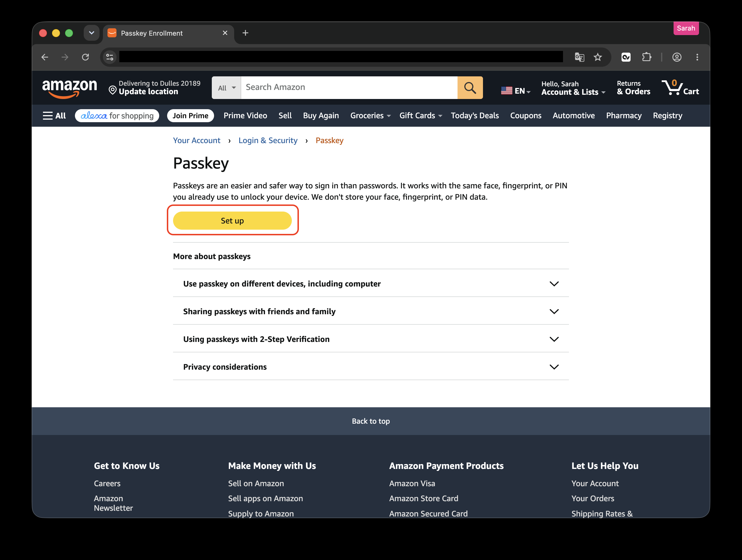The image size is (742, 560).
Task: Click the yellow Set up button
Action: pyautogui.click(x=232, y=220)
